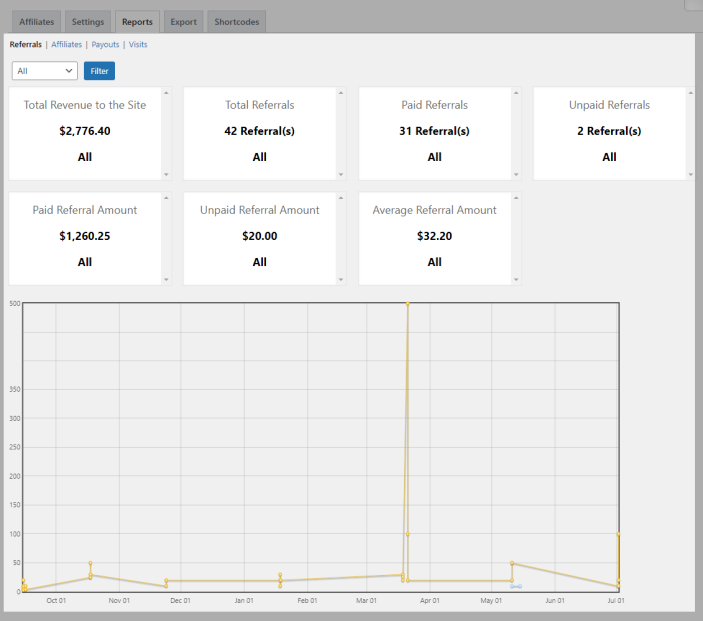
Task: Click scroll-down arrow on Total Referrals card
Action: pyautogui.click(x=341, y=174)
